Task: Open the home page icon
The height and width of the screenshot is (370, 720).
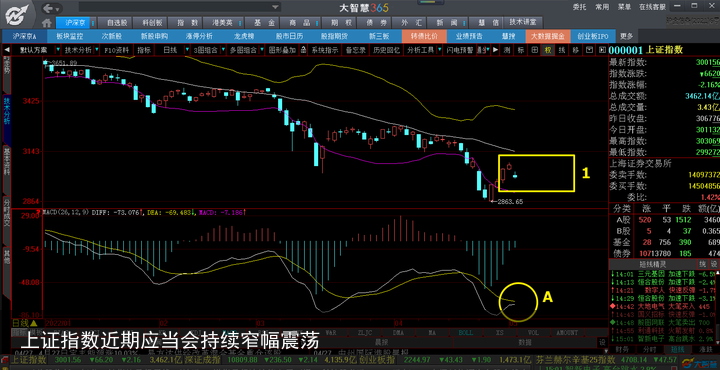Action: (x=46, y=22)
